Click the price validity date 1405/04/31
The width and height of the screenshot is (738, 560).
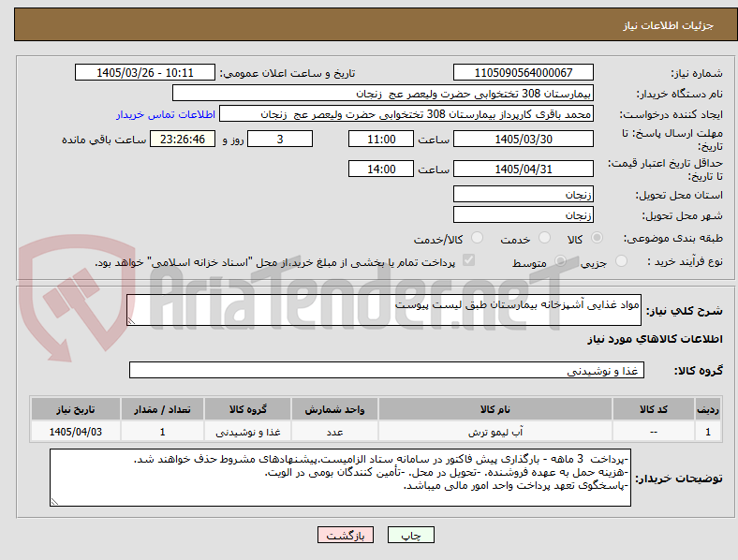[524, 169]
